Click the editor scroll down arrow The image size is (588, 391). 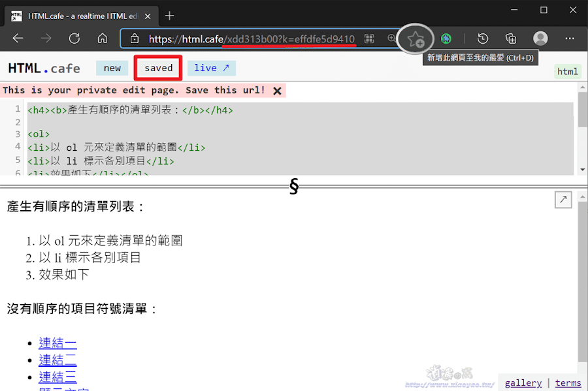click(582, 170)
